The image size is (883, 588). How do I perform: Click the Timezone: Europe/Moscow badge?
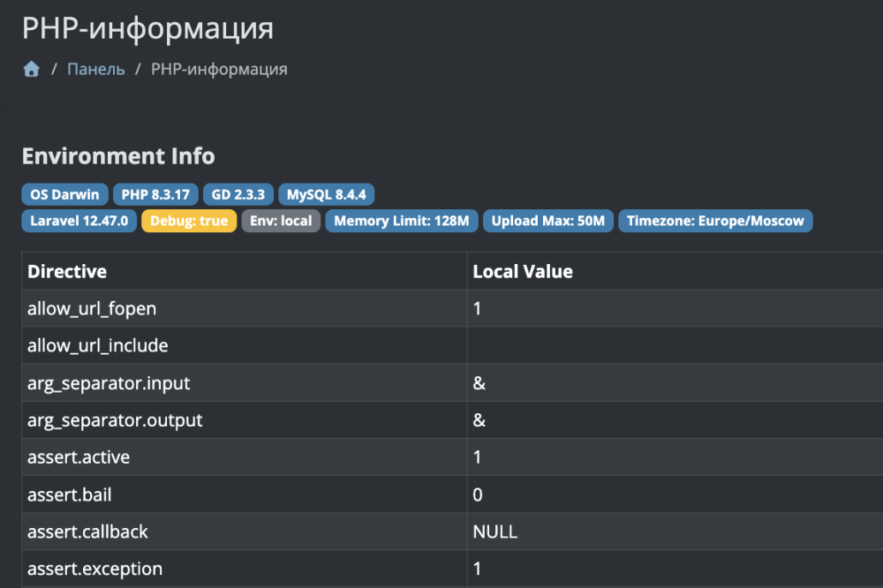tap(715, 221)
